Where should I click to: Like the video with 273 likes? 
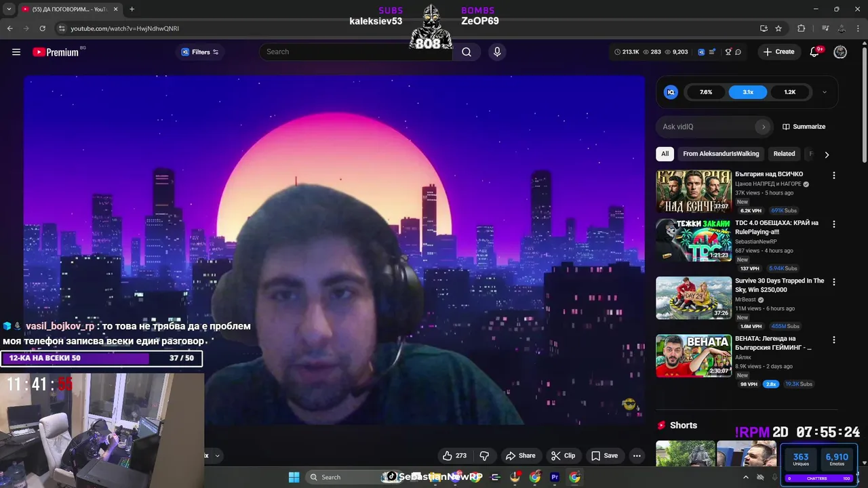(x=454, y=455)
